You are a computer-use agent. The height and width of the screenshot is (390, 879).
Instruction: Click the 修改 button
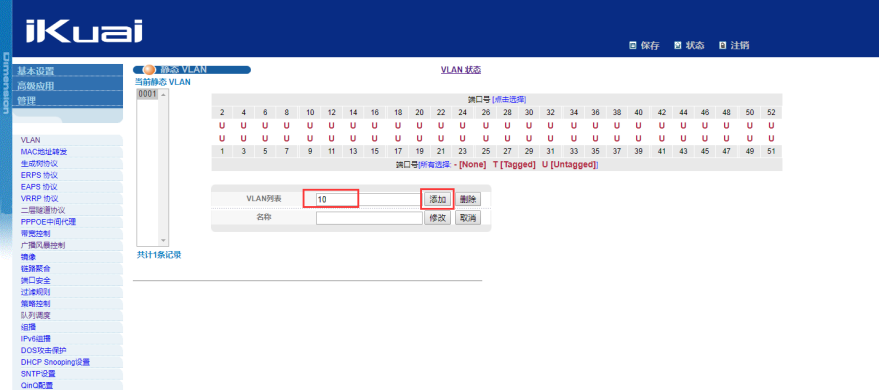tap(437, 218)
